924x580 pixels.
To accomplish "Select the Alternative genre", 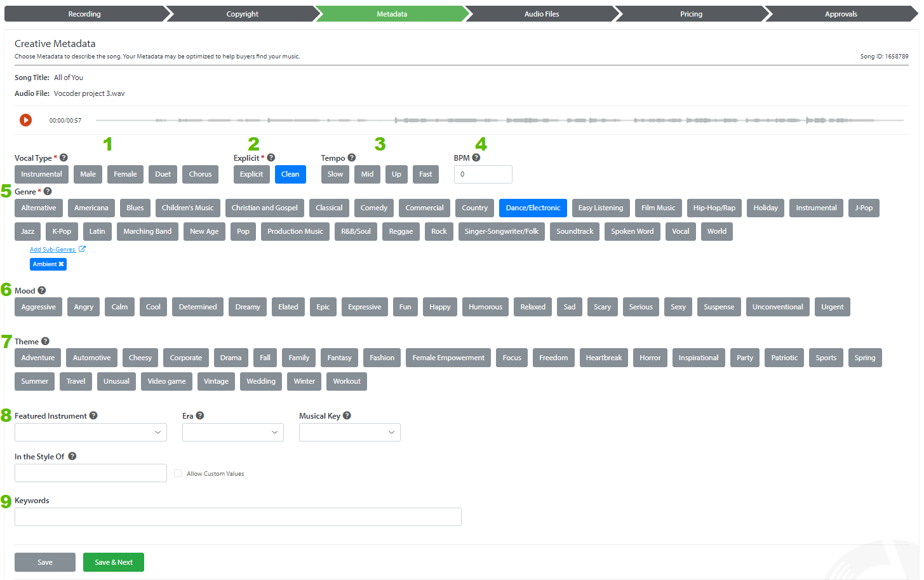I will pyautogui.click(x=39, y=208).
